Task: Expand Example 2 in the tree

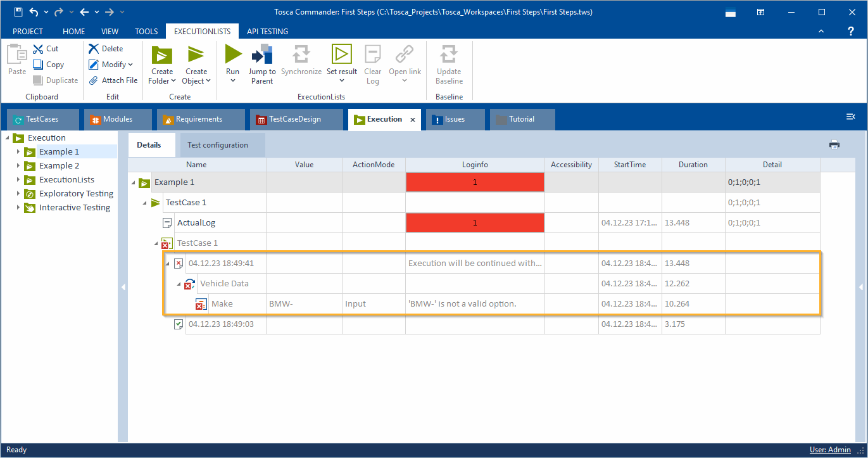Action: [18, 166]
